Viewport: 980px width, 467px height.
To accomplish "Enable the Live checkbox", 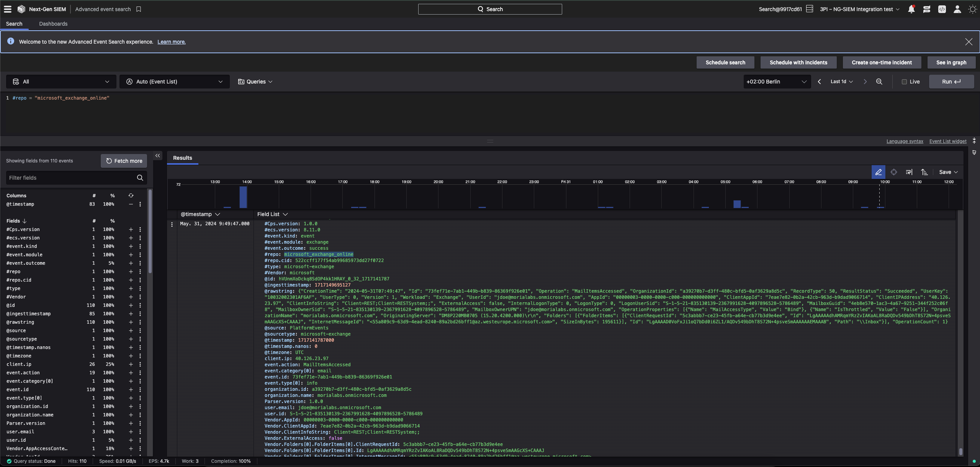I will 904,82.
